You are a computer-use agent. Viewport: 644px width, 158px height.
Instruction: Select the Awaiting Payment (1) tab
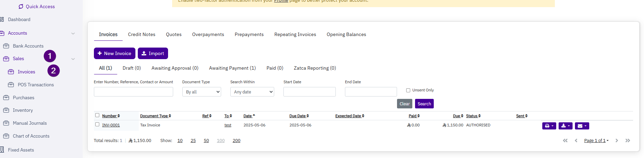(x=232, y=68)
